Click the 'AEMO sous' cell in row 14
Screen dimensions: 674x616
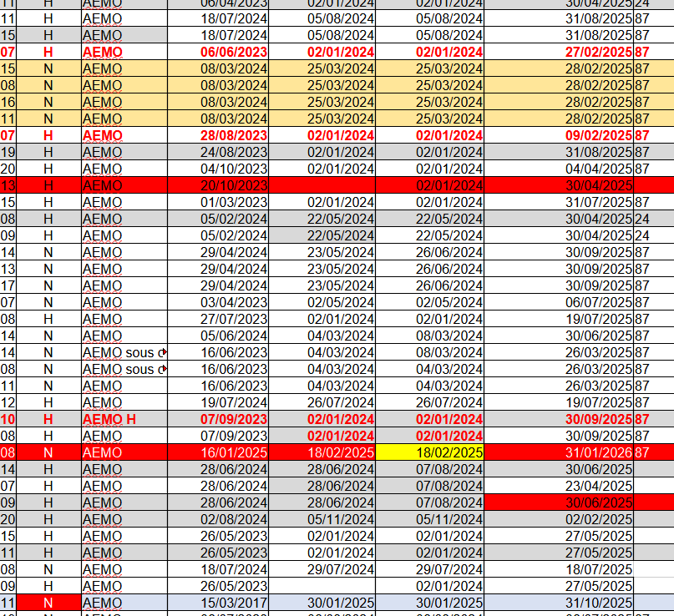click(x=124, y=352)
